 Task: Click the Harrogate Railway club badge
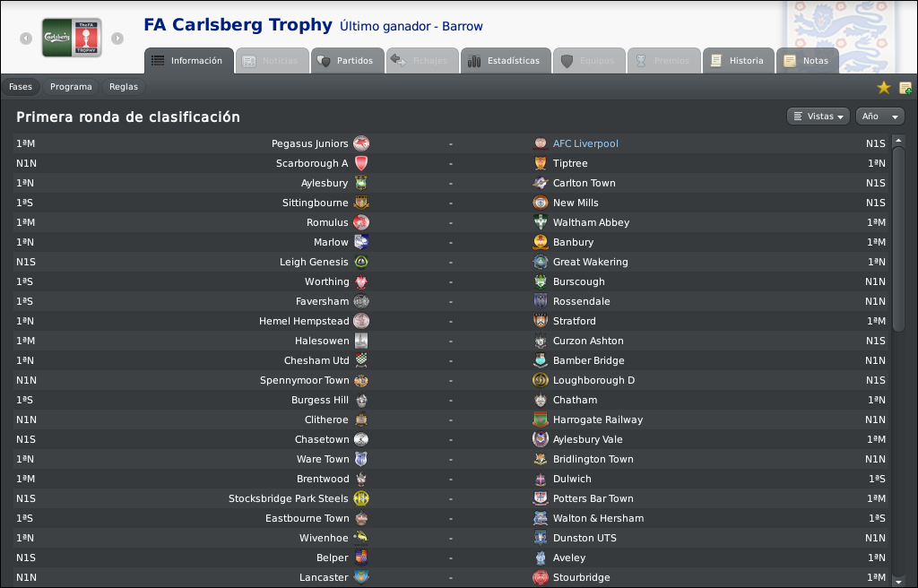(541, 419)
